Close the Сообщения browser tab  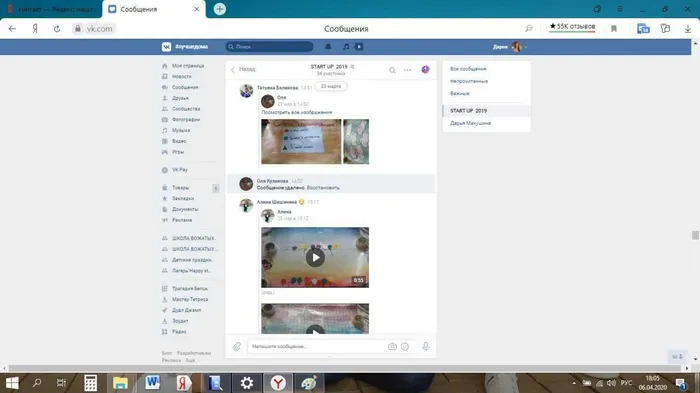pyautogui.click(x=196, y=9)
